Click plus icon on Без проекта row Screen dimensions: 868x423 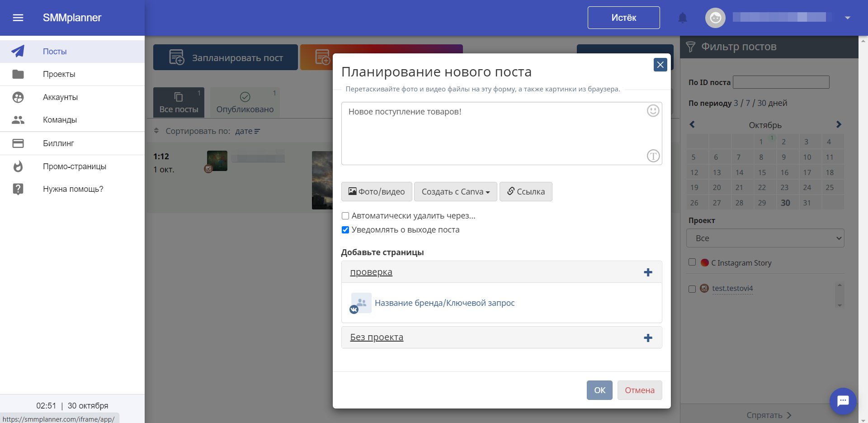648,338
